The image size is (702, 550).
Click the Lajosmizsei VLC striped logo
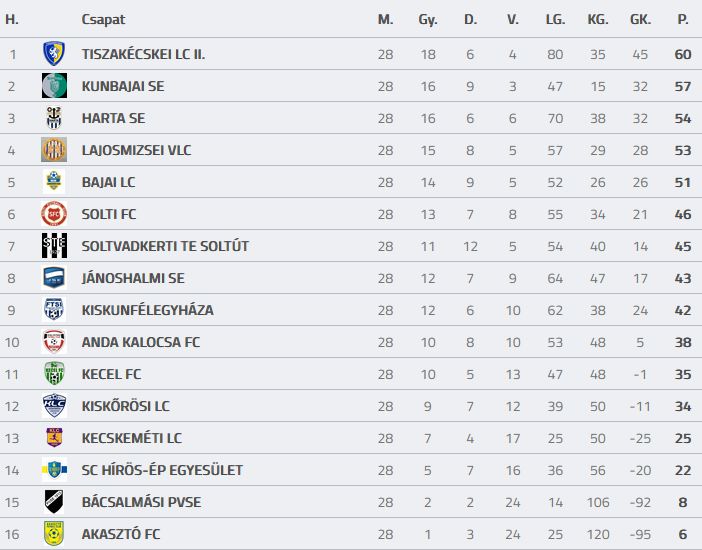point(54,150)
